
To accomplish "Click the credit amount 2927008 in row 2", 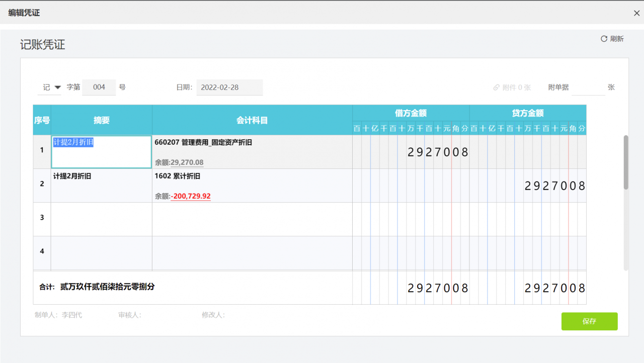I will pos(553,186).
